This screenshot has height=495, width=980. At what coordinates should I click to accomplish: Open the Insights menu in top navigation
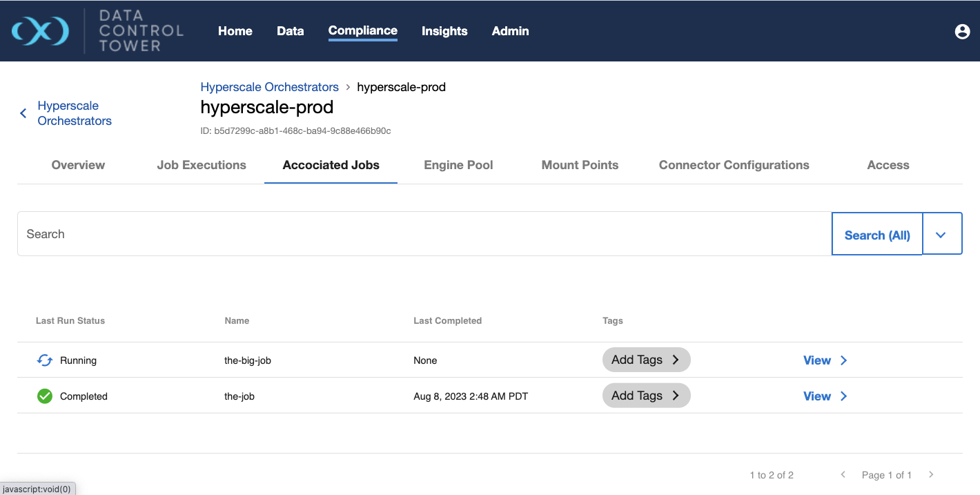444,31
